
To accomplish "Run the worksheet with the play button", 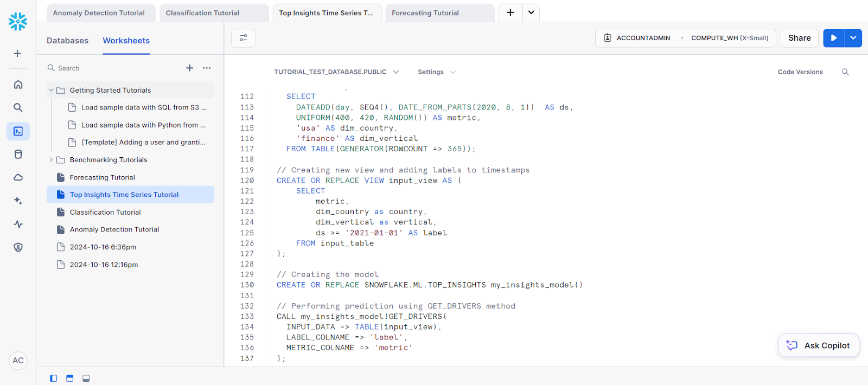I will tap(834, 38).
